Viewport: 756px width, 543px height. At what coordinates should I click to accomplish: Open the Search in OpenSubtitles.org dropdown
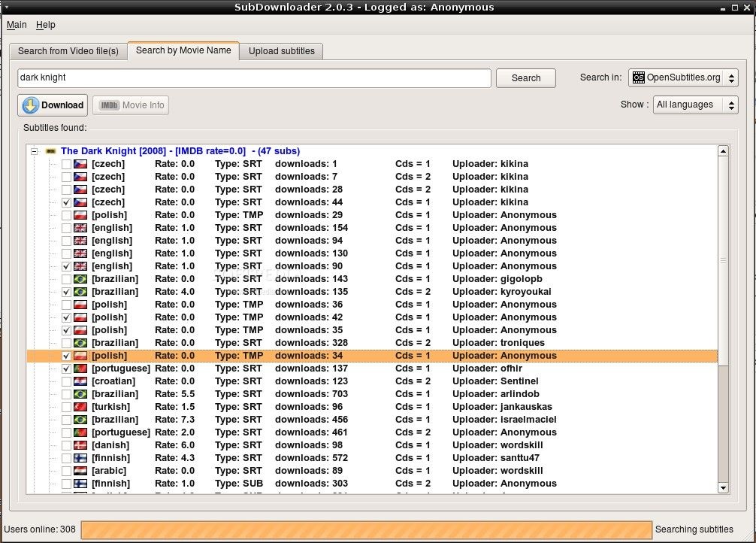[x=683, y=77]
